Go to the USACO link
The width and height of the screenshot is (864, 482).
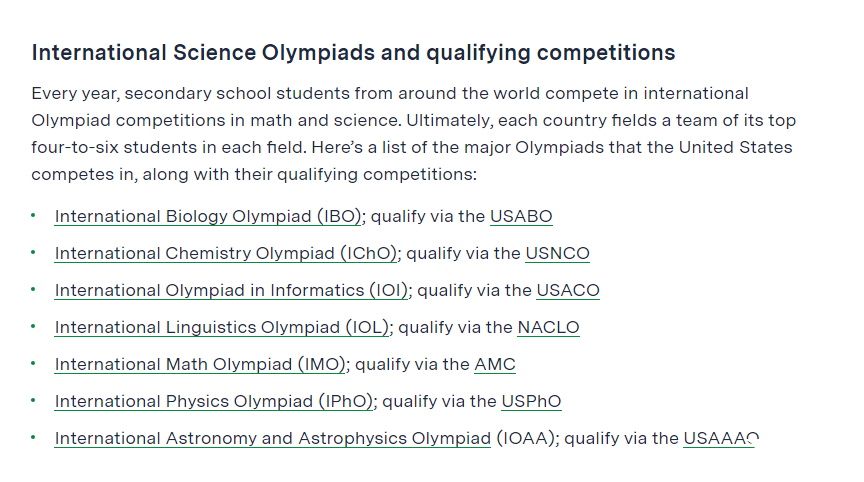(568, 290)
